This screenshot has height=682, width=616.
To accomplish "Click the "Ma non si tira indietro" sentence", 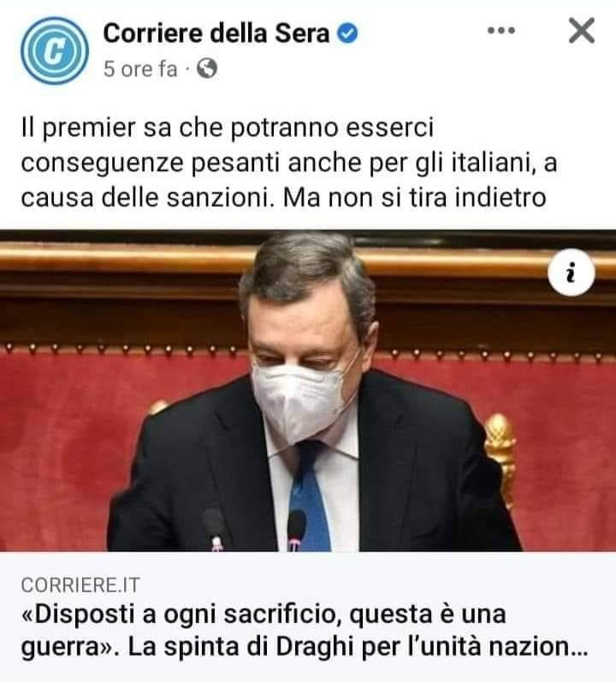I will click(414, 198).
